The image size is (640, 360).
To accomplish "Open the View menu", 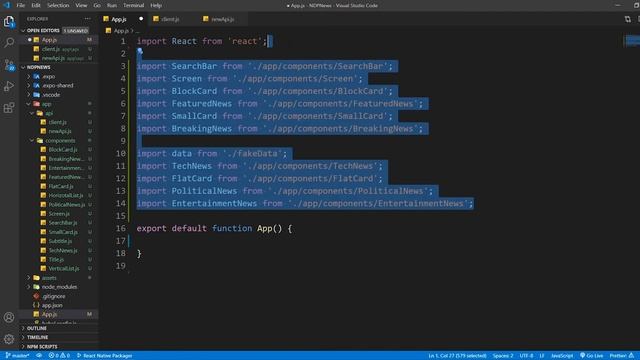I will tap(81, 5).
